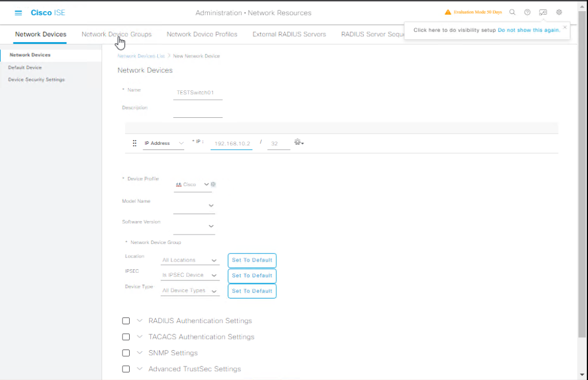Click the device profile info icon
This screenshot has height=380, width=588.
214,184
